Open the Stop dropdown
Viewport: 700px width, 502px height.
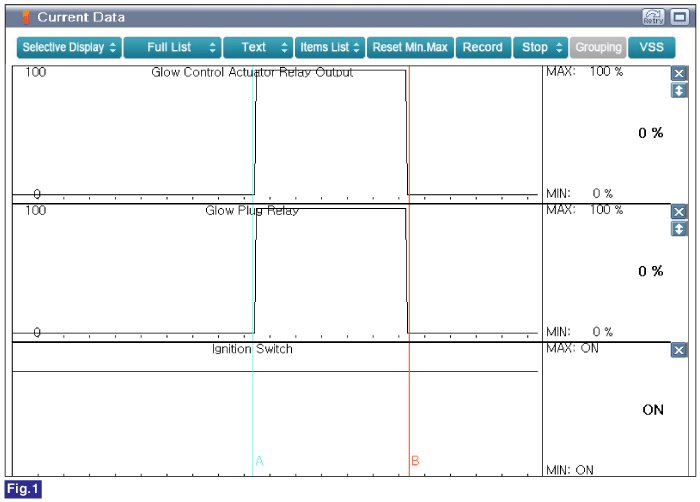pyautogui.click(x=541, y=47)
